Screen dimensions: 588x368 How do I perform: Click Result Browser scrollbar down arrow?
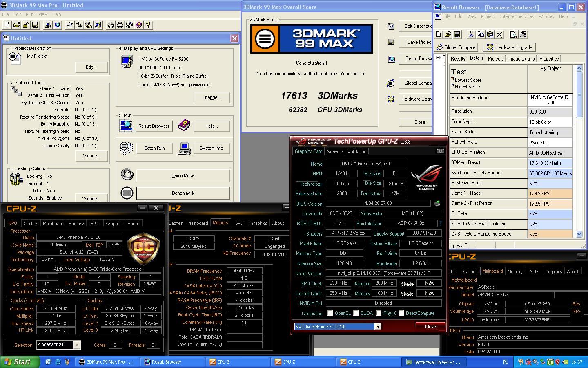point(579,234)
